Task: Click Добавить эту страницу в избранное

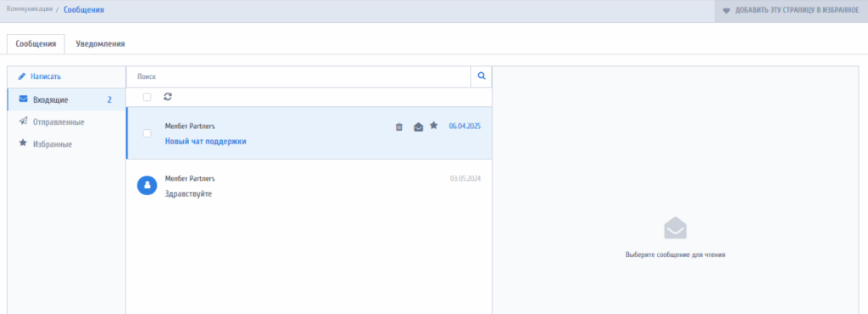Action: [791, 10]
